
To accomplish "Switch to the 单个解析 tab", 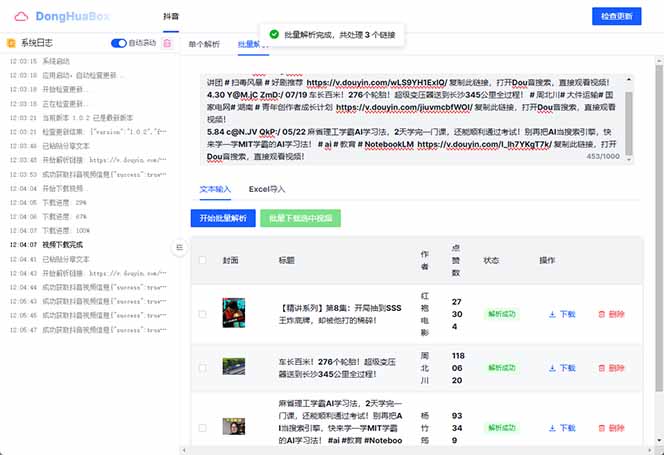I will point(204,44).
